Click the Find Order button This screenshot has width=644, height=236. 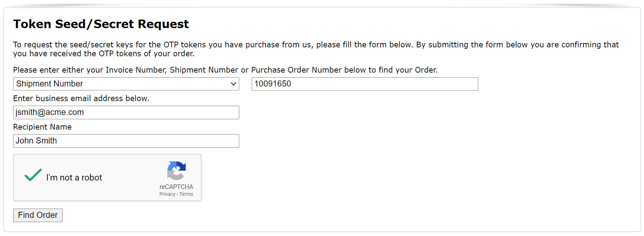[x=38, y=215]
